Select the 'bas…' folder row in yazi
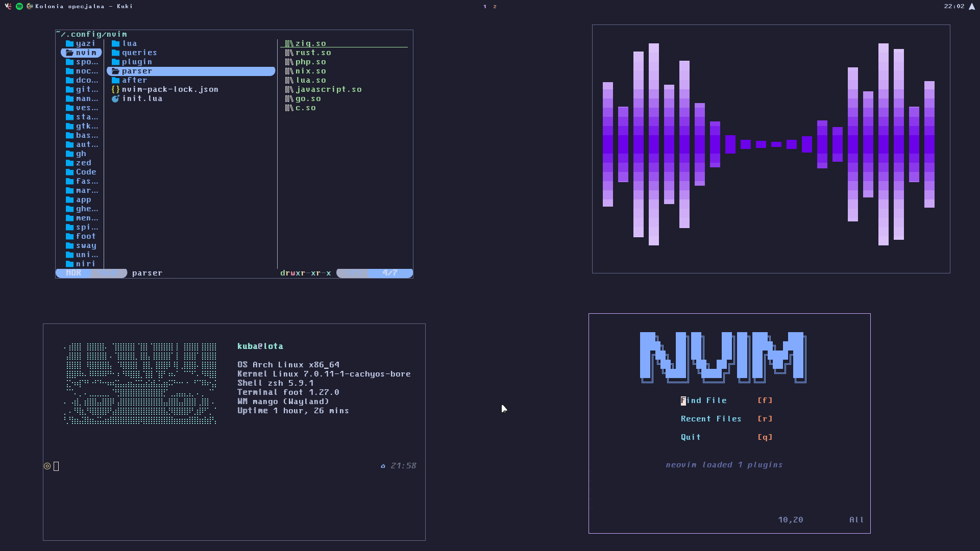The height and width of the screenshot is (551, 980). 82,135
